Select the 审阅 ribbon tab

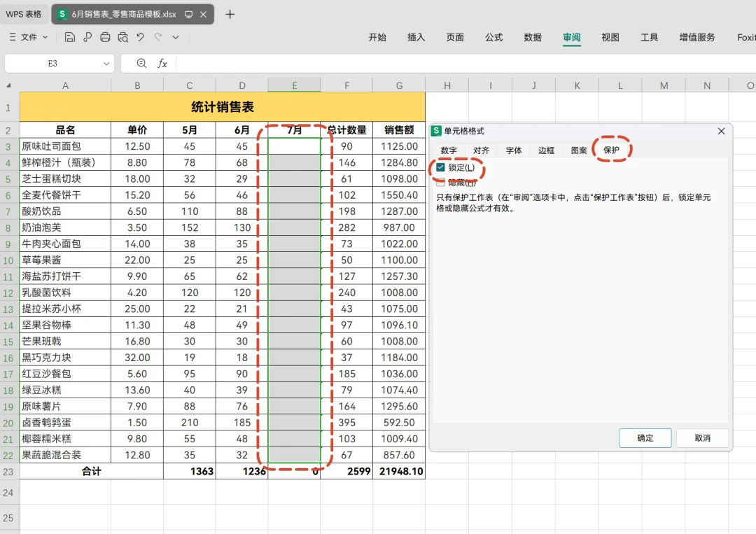tap(572, 37)
